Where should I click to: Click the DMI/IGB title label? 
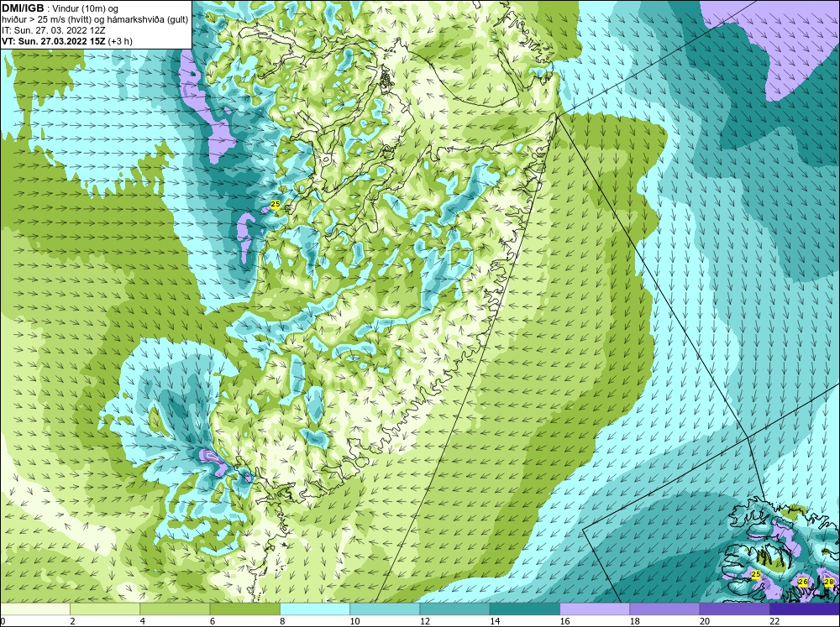pos(23,8)
